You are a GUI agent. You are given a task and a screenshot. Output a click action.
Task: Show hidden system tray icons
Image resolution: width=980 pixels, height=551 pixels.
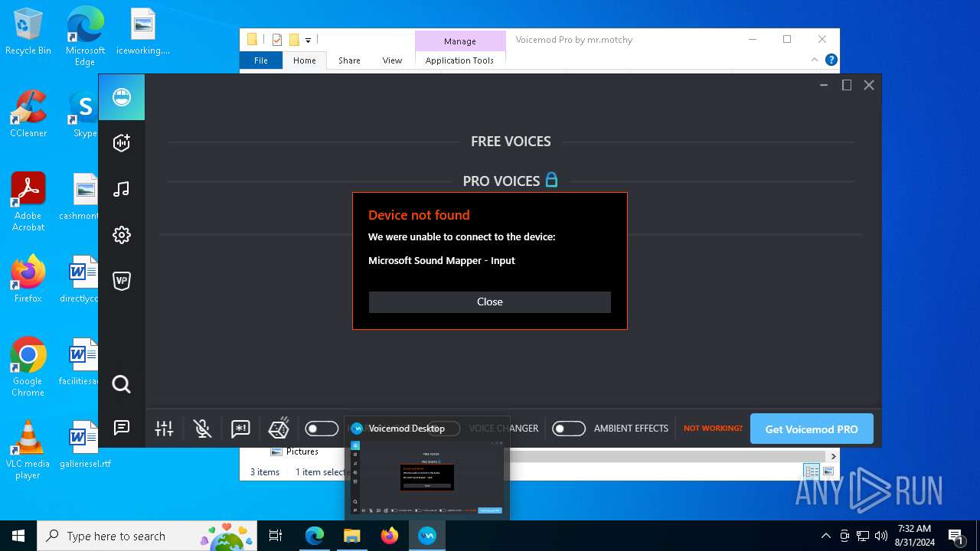tap(825, 536)
